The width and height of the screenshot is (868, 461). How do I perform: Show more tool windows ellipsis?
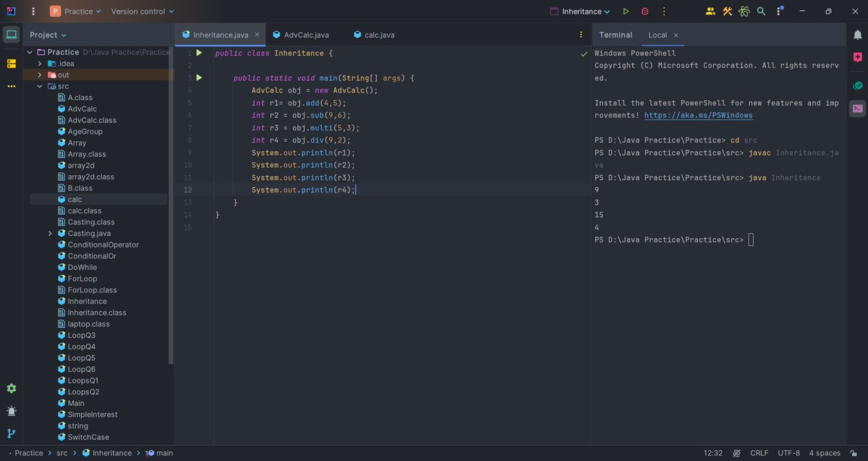pyautogui.click(x=12, y=86)
